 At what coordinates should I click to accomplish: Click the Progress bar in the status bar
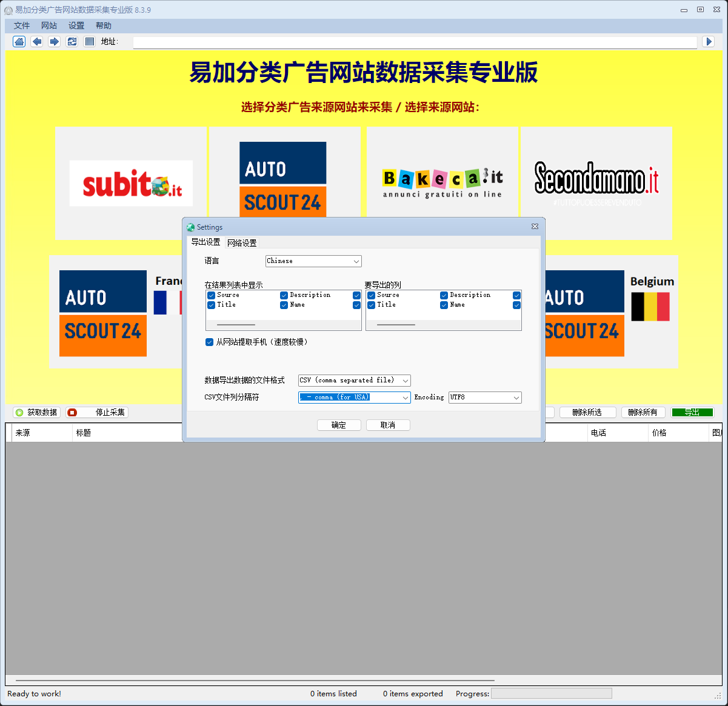tap(551, 693)
